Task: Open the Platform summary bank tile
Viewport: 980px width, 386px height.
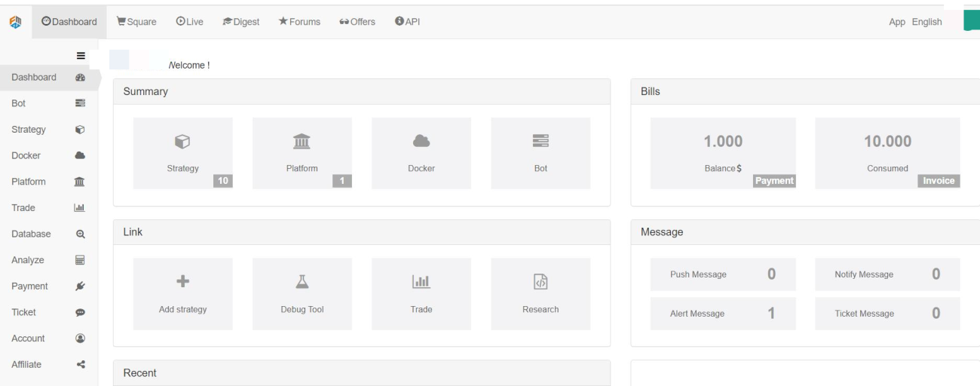Action: point(302,153)
